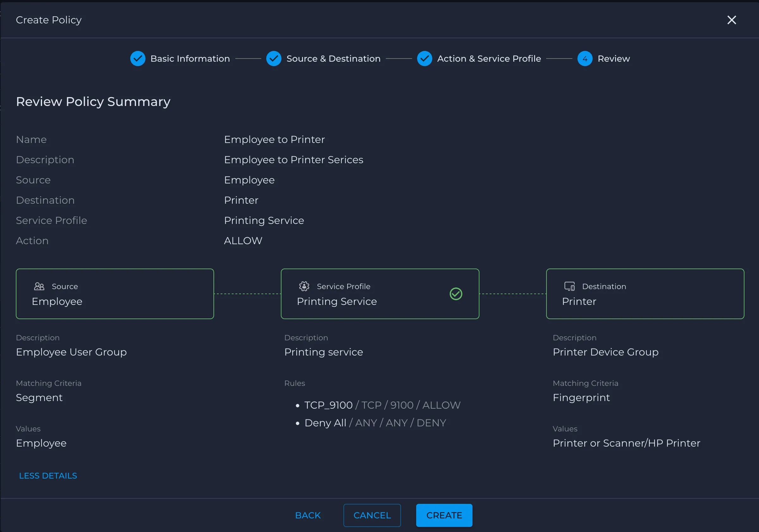The image size is (759, 532).
Task: Select the Review step label
Action: click(614, 59)
